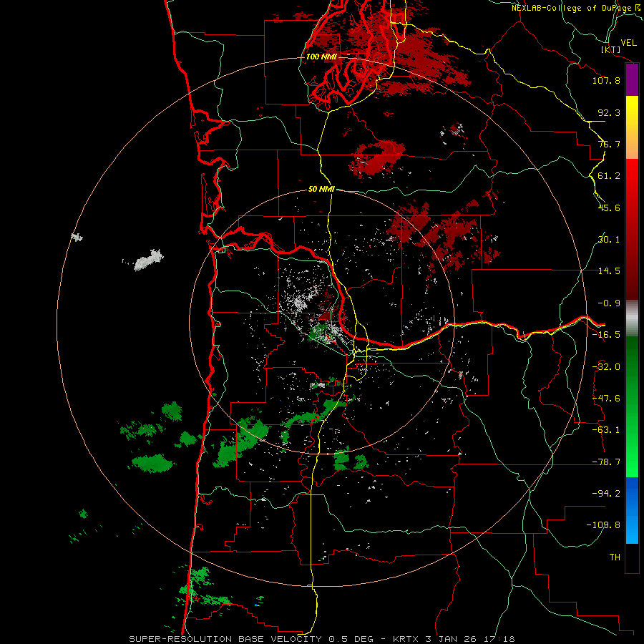Select the 92.3 velocity scale value

pyautogui.click(x=609, y=112)
